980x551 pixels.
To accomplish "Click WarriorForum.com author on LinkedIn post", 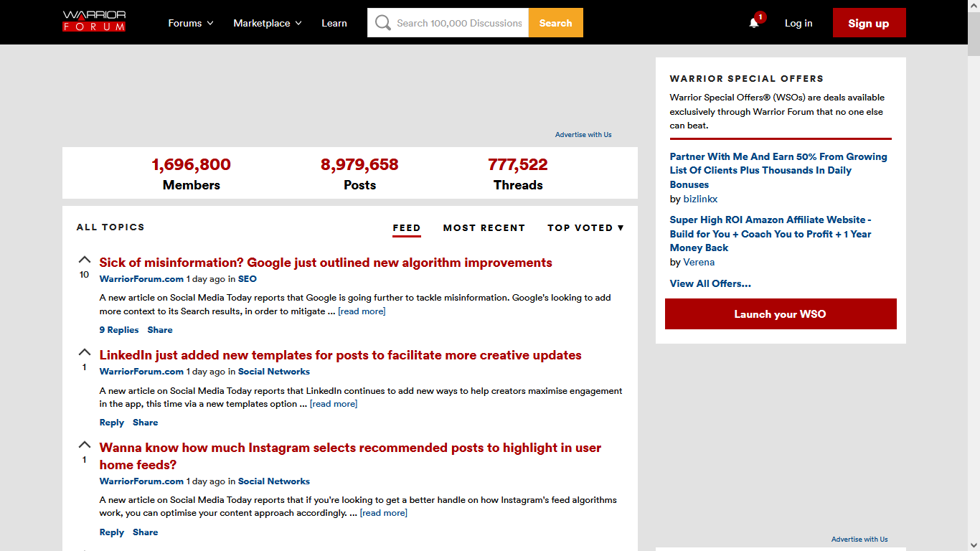I will pos(141,372).
